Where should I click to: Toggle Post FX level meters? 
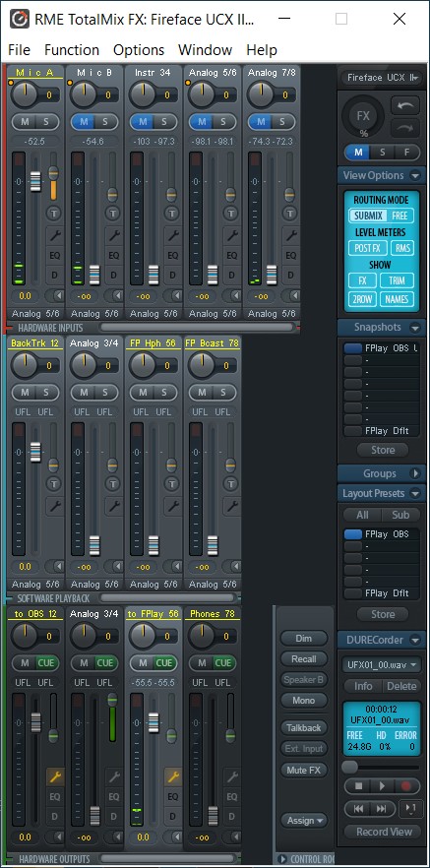[x=367, y=248]
